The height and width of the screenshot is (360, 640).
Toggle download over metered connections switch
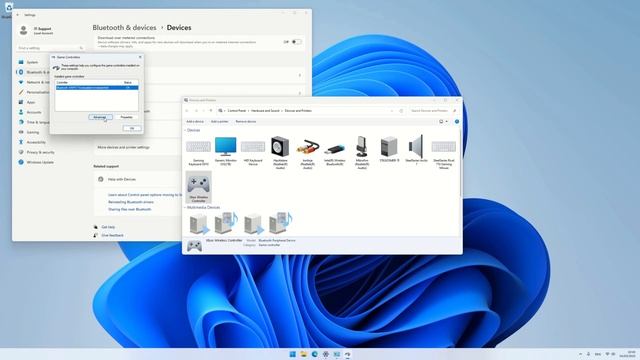[x=297, y=42]
